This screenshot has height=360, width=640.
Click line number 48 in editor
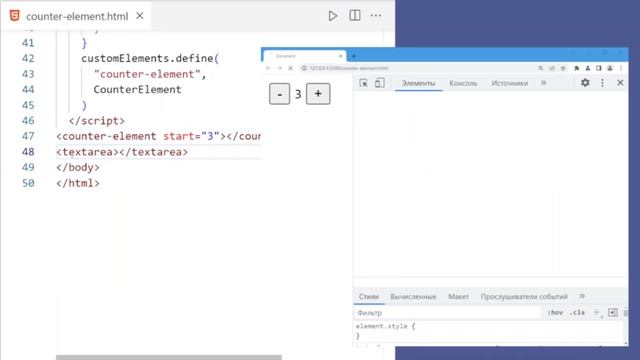pyautogui.click(x=28, y=152)
